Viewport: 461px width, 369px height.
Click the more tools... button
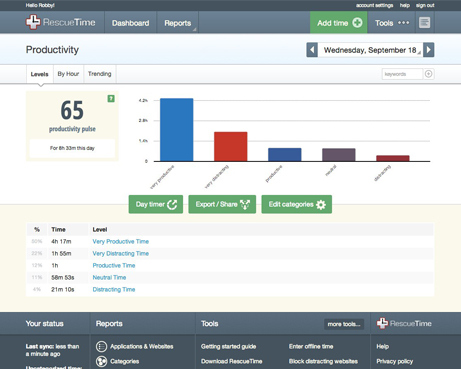pyautogui.click(x=344, y=324)
